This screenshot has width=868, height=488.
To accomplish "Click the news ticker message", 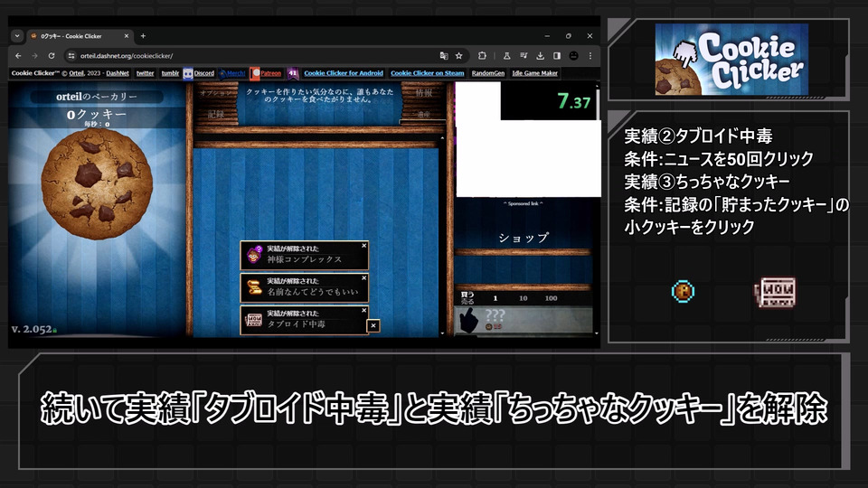I will coord(319,96).
